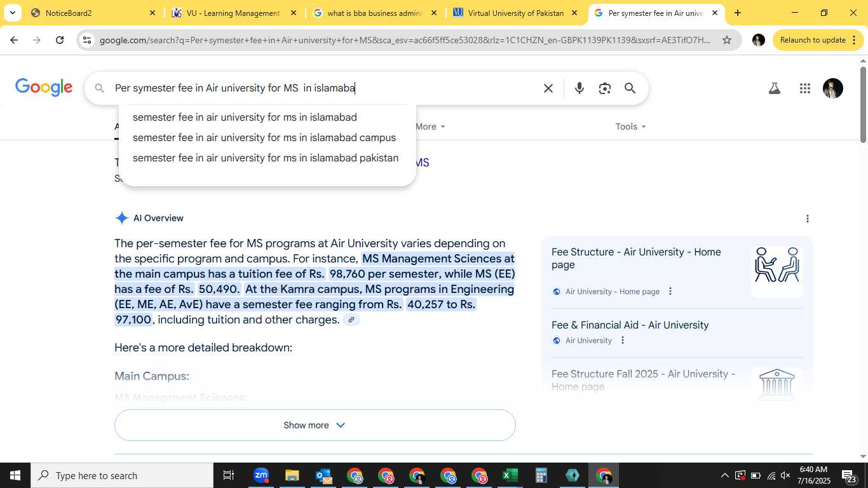Click the Google logo

tap(44, 88)
